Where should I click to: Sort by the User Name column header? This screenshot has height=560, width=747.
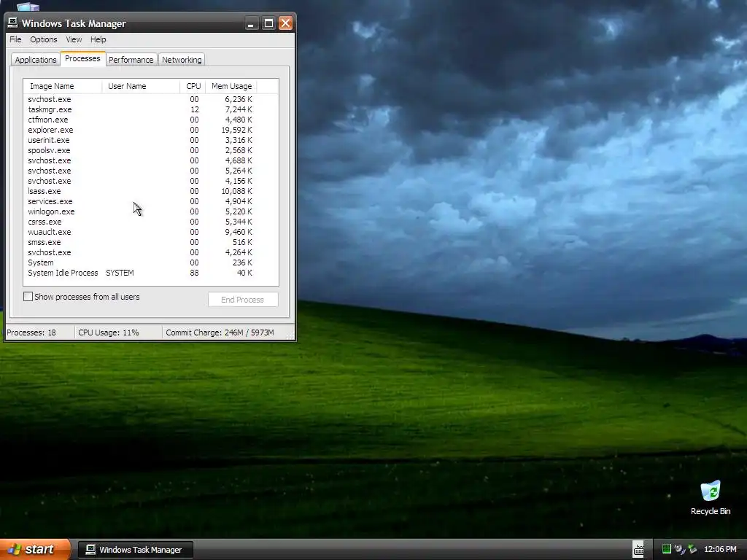[141, 86]
